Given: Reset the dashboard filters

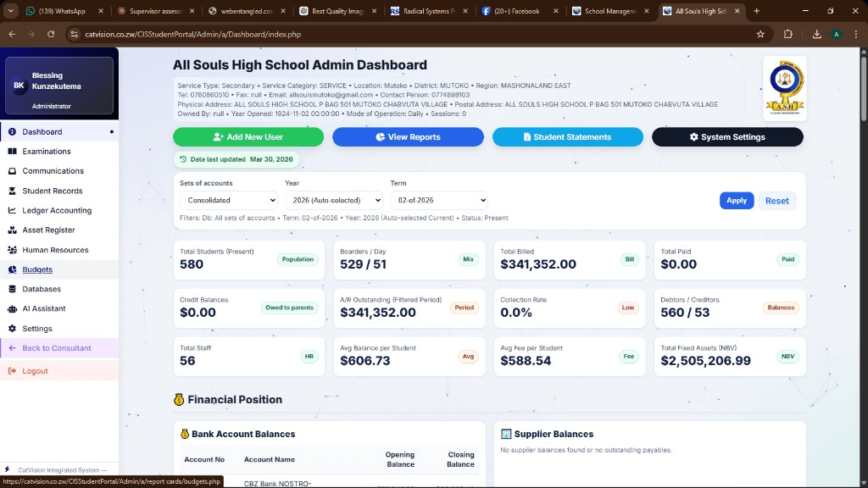Looking at the screenshot, I should pos(776,201).
